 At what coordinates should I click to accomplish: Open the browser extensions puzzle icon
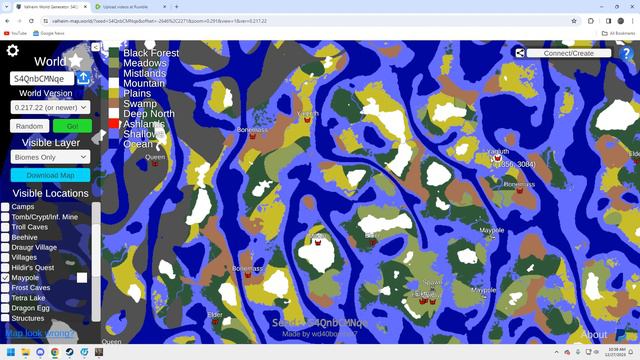[x=591, y=21]
